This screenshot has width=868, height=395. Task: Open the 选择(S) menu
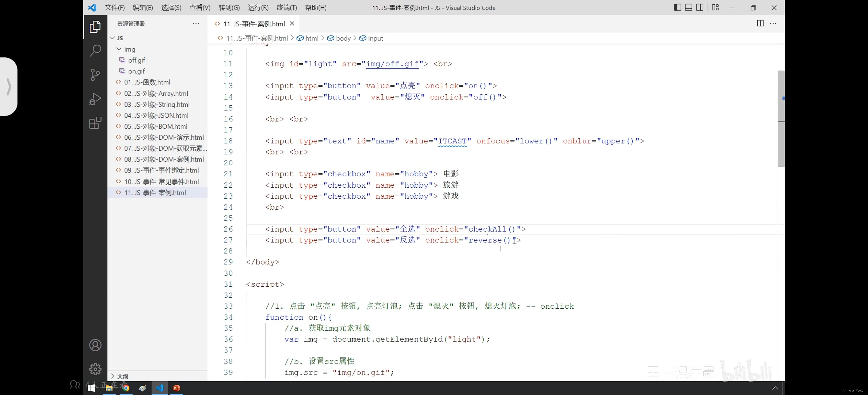(x=171, y=7)
